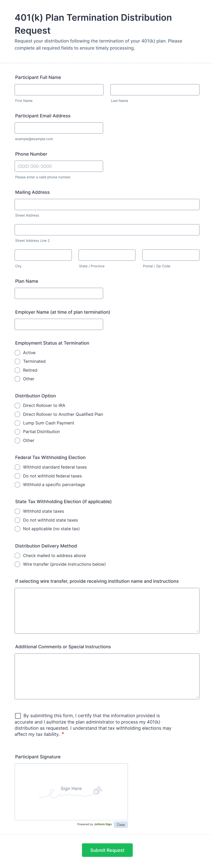Click the Phone Number field
This screenshot has width=212, height=868.
[59, 166]
